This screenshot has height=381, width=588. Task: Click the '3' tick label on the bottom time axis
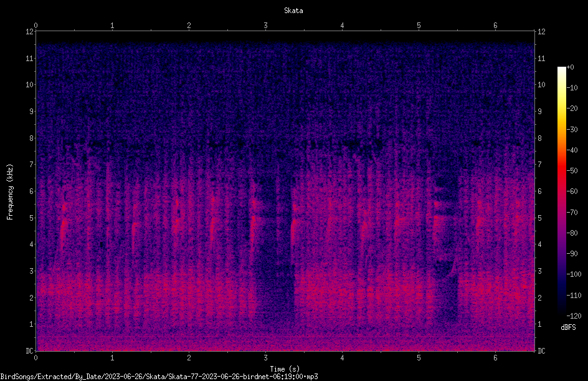pyautogui.click(x=265, y=358)
